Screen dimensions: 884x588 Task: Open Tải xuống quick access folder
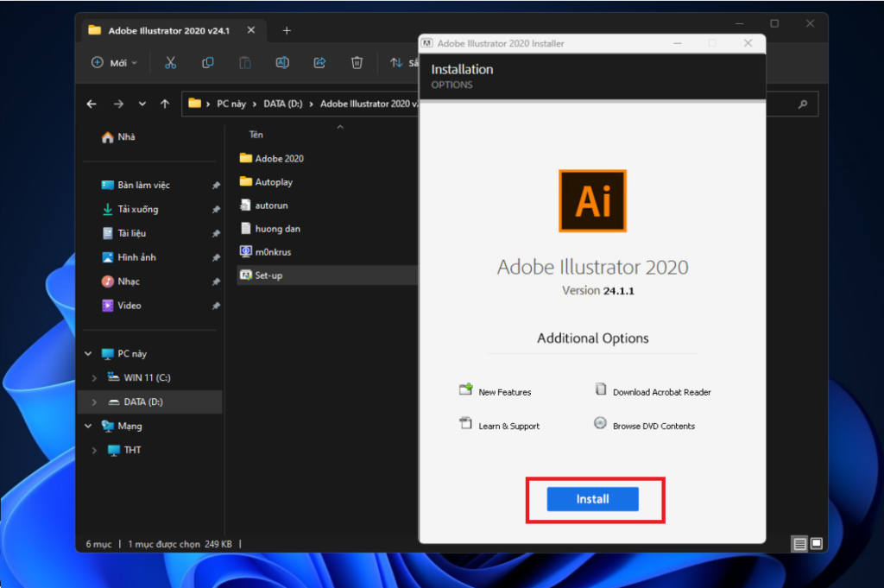(x=129, y=209)
